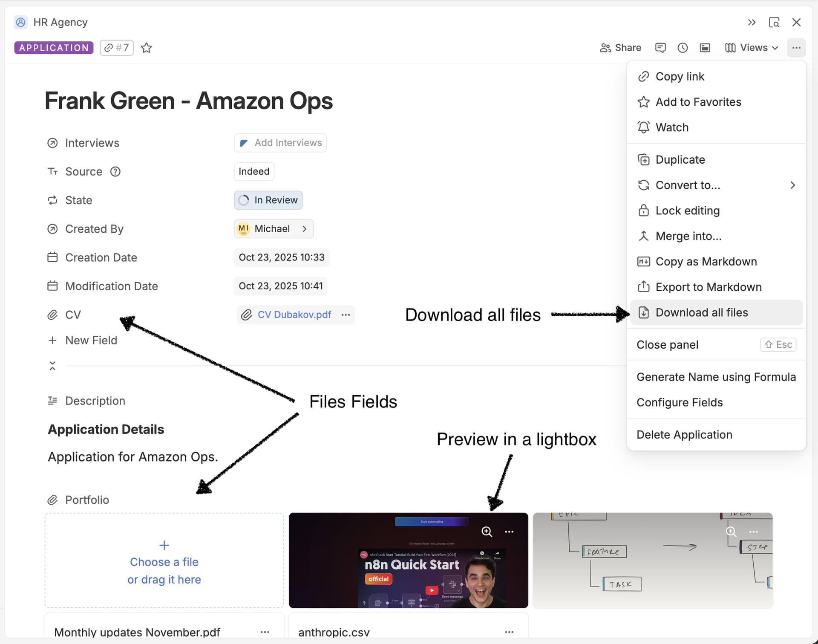Open find-in-page with the search icon
818x644 pixels.
(x=775, y=22)
